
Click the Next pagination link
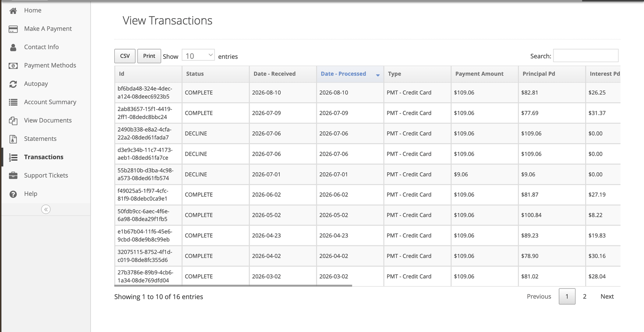pos(607,297)
